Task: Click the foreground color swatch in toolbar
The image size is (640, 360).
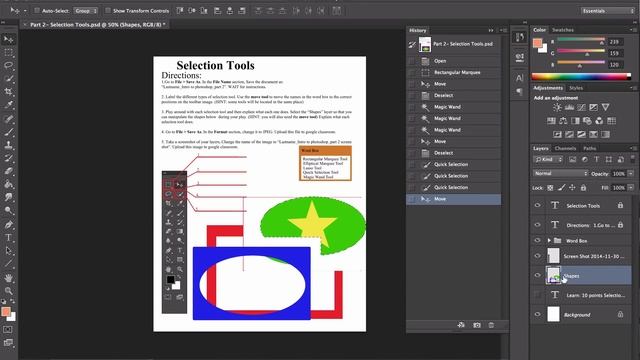Action: pos(6,312)
